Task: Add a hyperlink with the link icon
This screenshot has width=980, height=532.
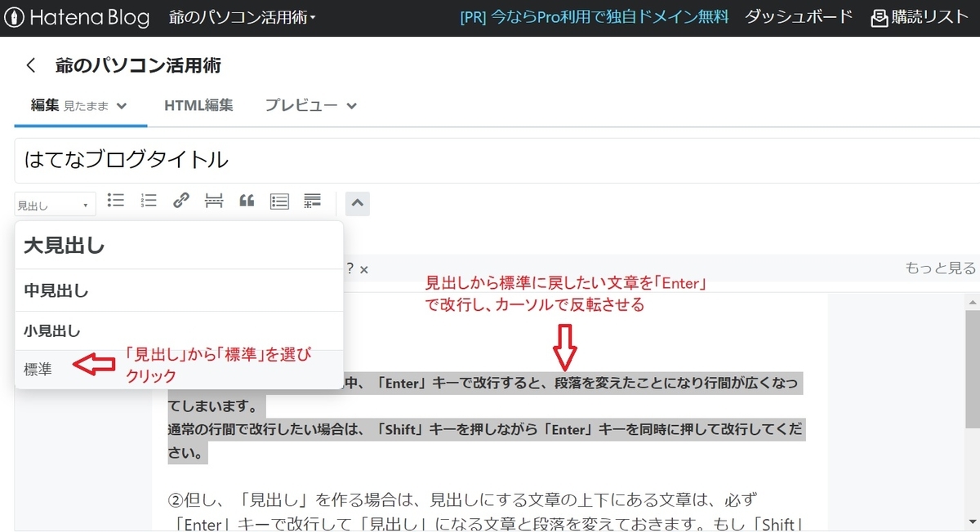Action: (x=180, y=201)
